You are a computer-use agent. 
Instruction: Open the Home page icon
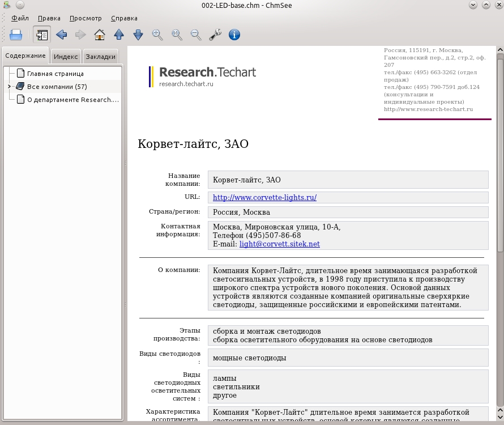[x=100, y=35]
